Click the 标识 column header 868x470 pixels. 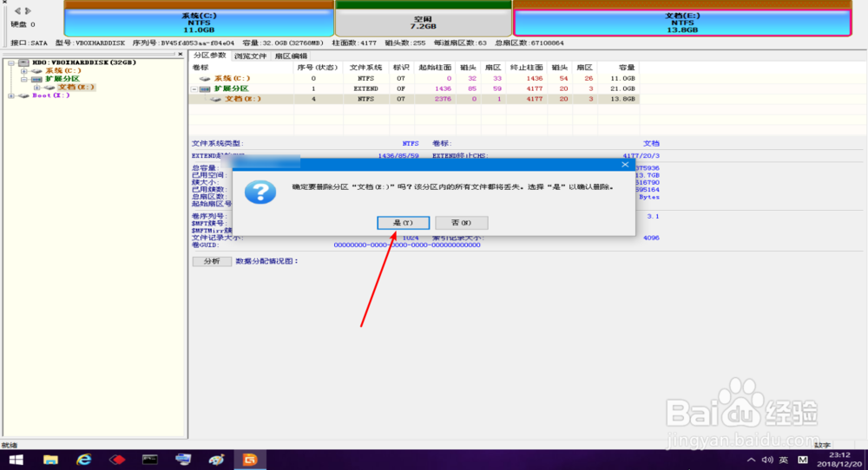coord(401,68)
